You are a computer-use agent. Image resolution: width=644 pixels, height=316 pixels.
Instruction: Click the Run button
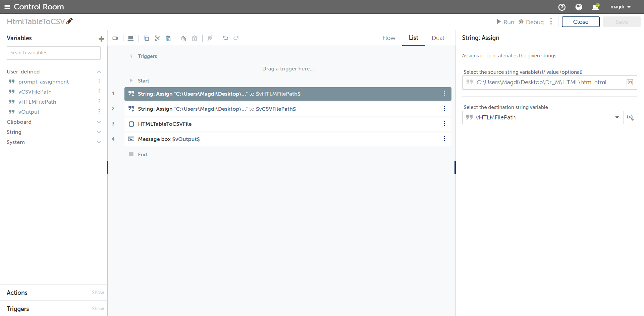coord(505,22)
